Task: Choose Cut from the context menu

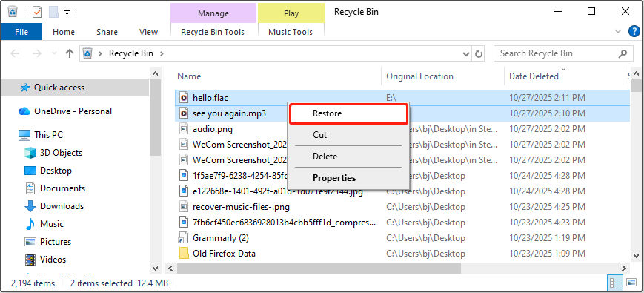Action: pos(348,135)
